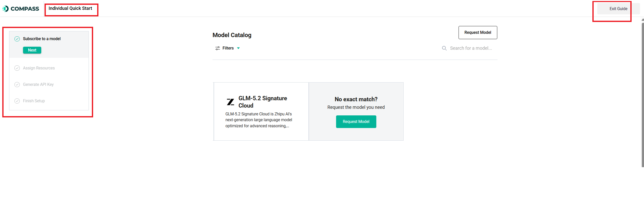Click the Filters sliders icon
This screenshot has width=644, height=203.
(x=218, y=48)
